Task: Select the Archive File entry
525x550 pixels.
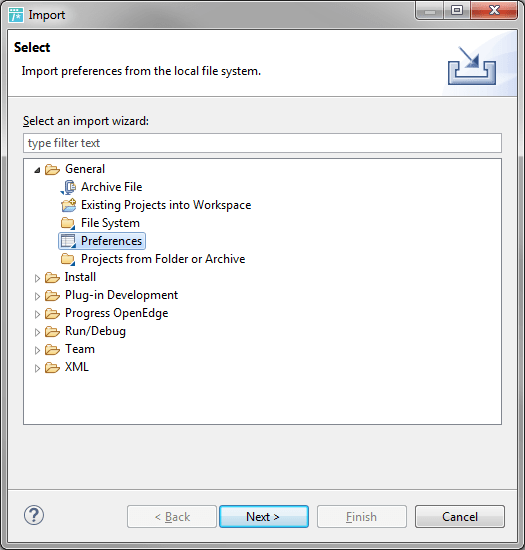Action: [x=112, y=187]
